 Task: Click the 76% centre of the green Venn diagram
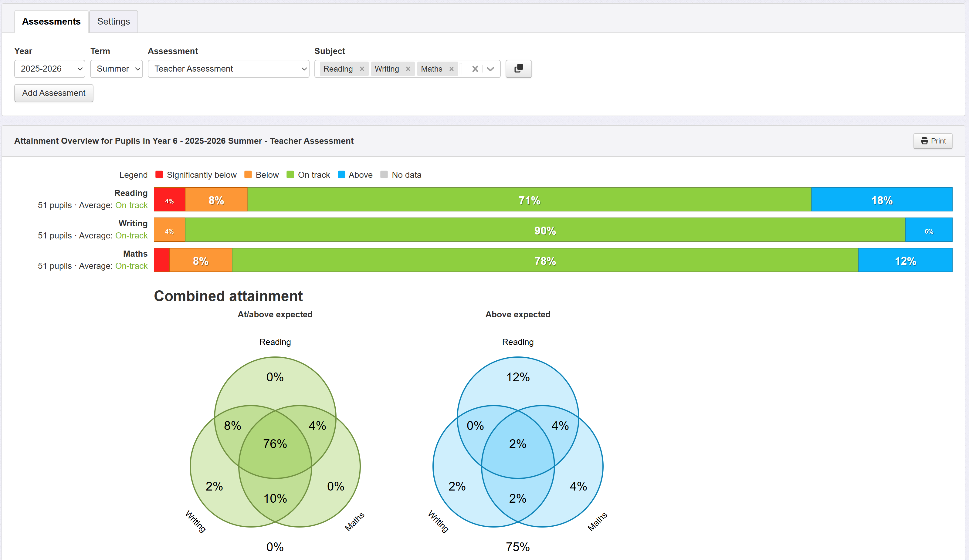pyautogui.click(x=275, y=444)
